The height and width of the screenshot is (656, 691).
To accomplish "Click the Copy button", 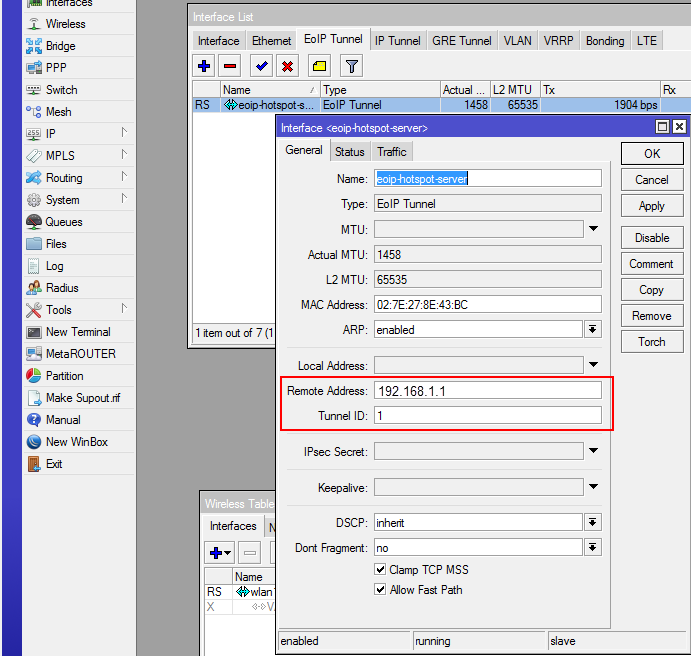I will coord(652,290).
